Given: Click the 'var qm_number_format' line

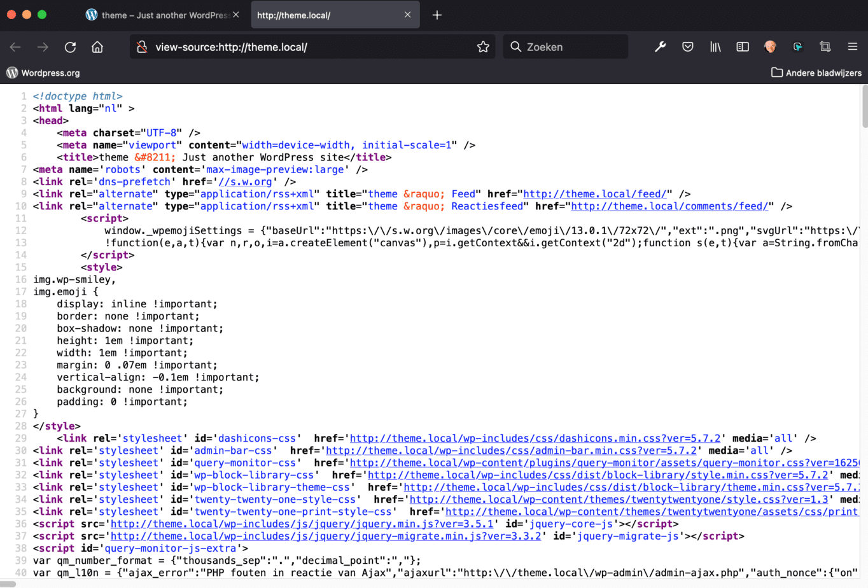Looking at the screenshot, I should (x=227, y=561).
